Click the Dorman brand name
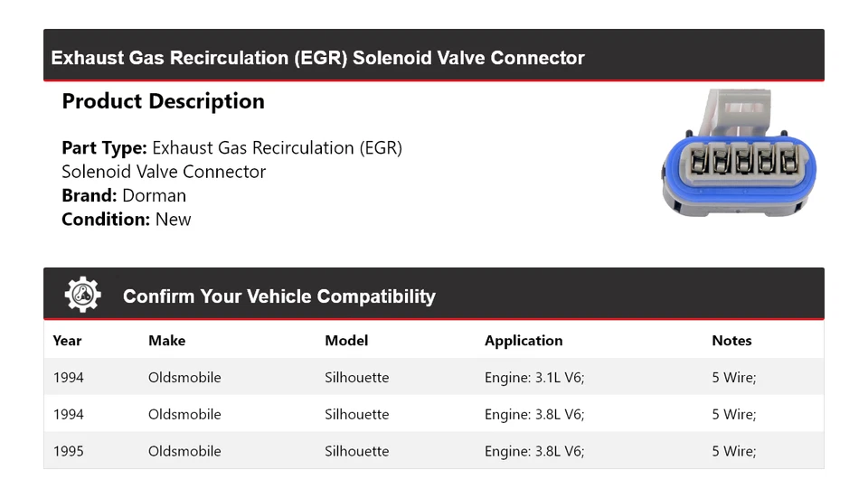This screenshot has height=498, width=868. click(x=154, y=195)
